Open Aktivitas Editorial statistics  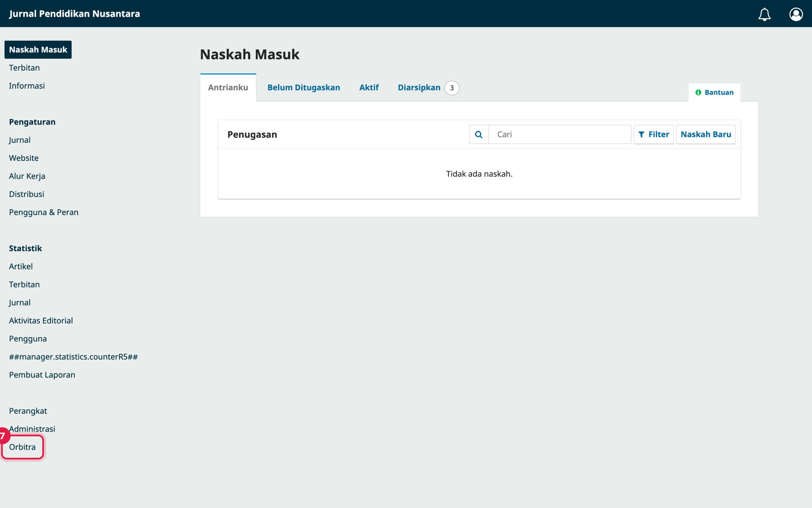(x=41, y=321)
